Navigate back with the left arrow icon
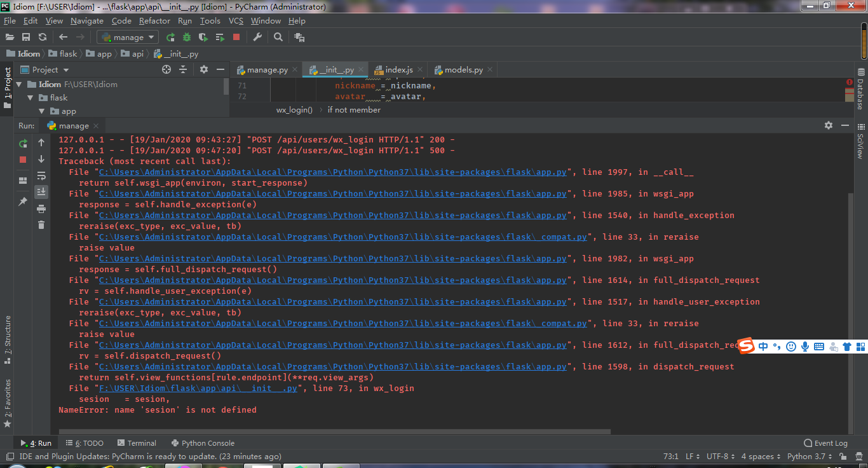 pos(64,38)
